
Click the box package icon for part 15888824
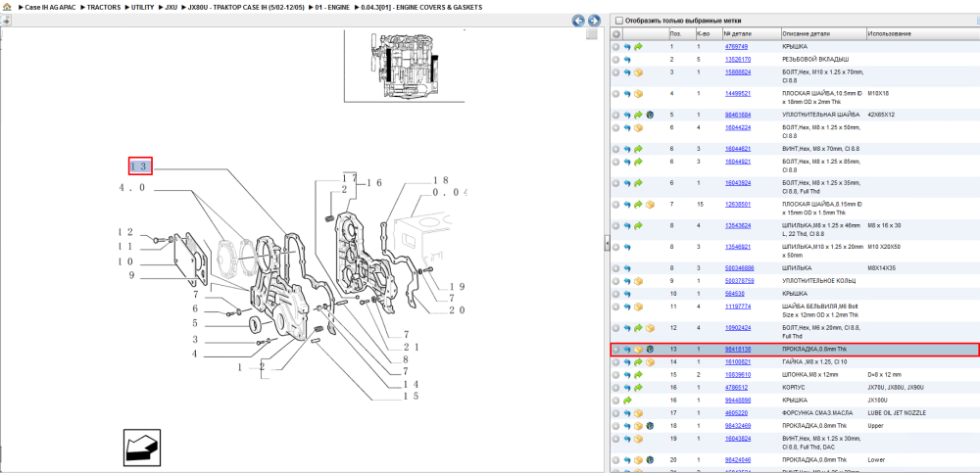[x=638, y=72]
